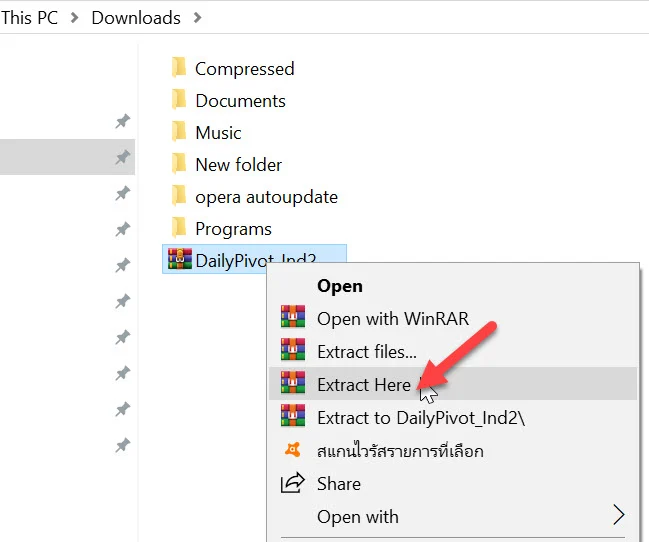
Task: Click the DailyPivot_Ind2 archive file icon
Action: pos(180,259)
